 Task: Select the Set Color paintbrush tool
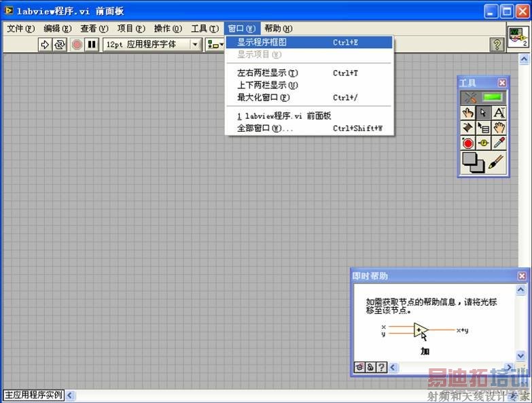[x=496, y=162]
